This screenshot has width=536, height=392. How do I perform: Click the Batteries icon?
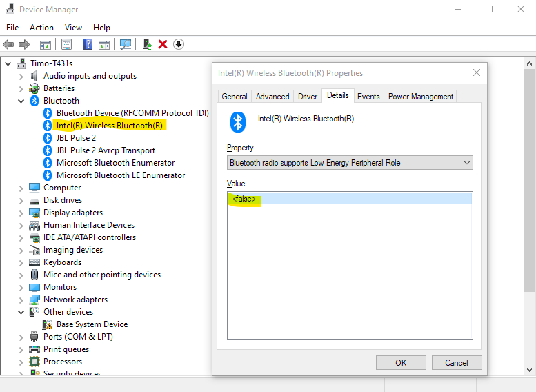click(34, 88)
